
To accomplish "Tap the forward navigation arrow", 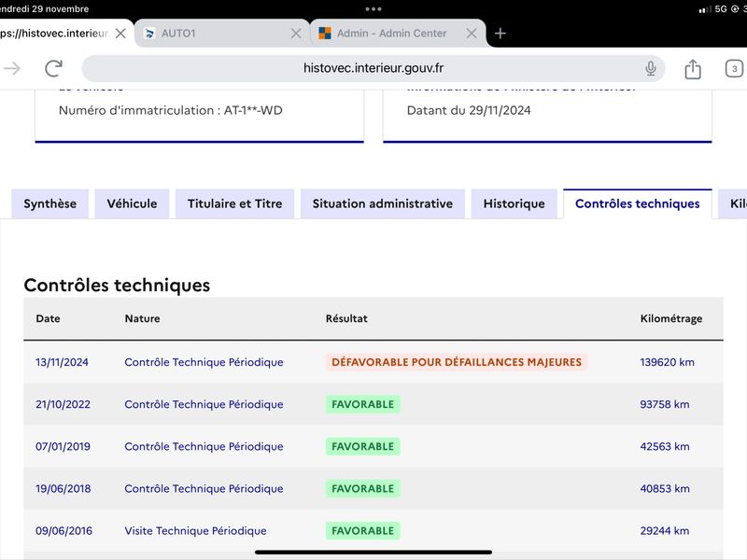I will click(11, 68).
